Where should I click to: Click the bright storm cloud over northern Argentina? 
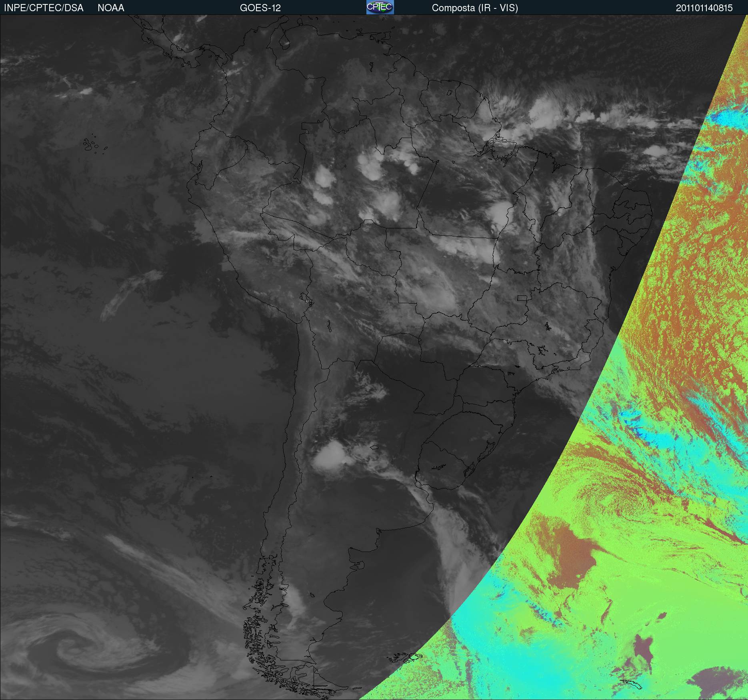click(x=330, y=456)
